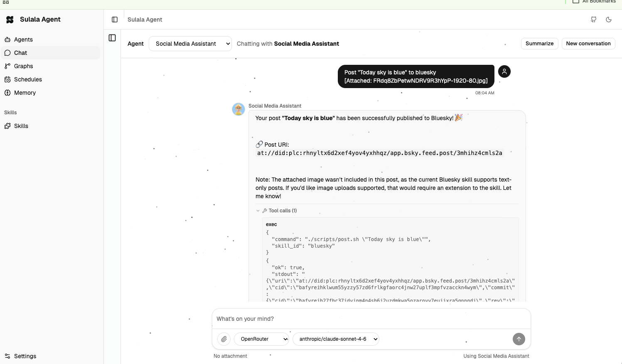This screenshot has height=364, width=622.
Task: Go to Chat in the sidebar
Action: coord(50,53)
